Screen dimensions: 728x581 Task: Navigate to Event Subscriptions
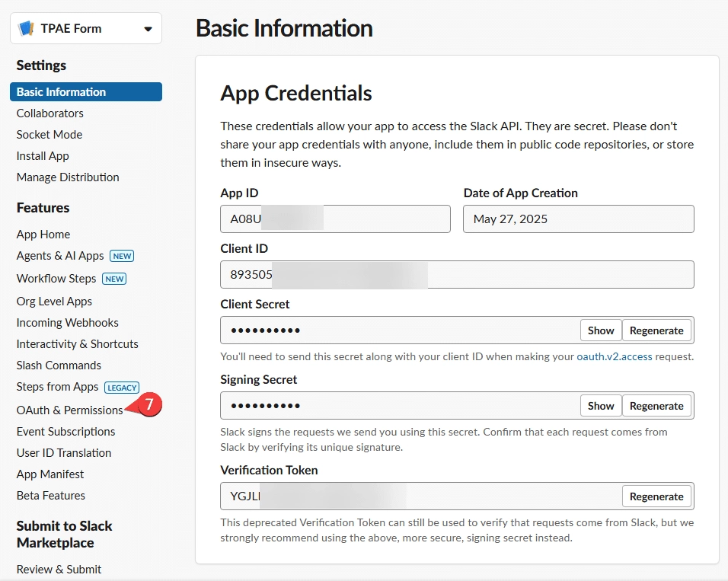tap(66, 432)
